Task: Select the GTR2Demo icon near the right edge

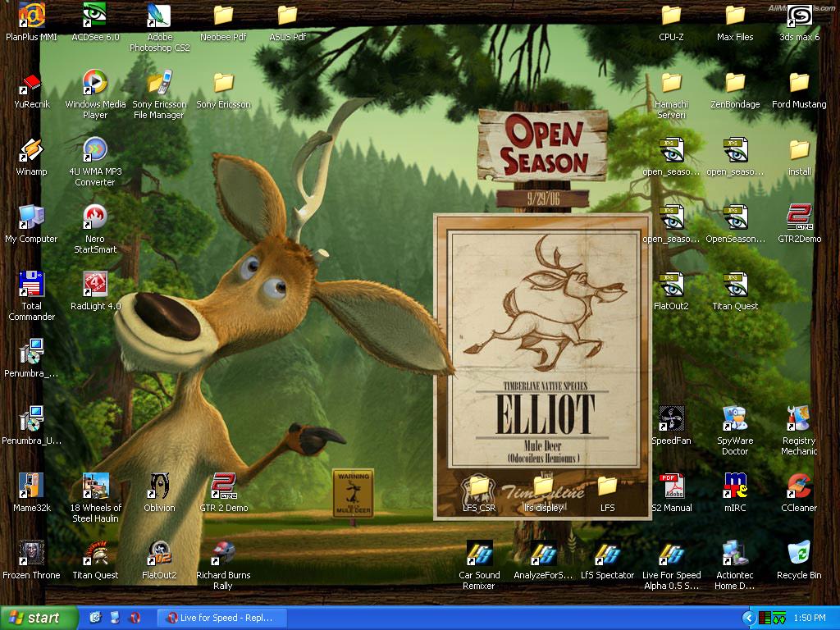Action: click(x=799, y=217)
